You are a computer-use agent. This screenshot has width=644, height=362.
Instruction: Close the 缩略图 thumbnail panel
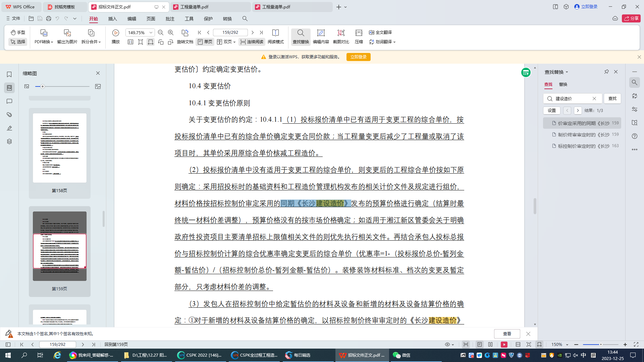point(98,73)
